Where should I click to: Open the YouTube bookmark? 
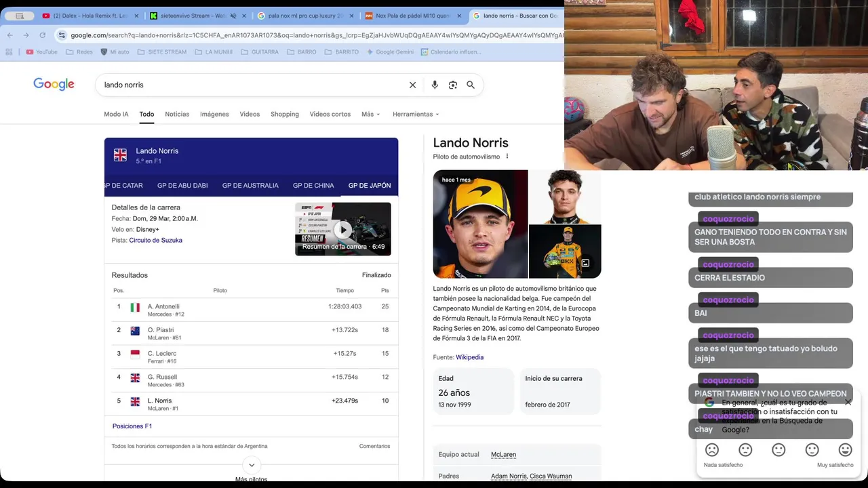pyautogui.click(x=41, y=52)
